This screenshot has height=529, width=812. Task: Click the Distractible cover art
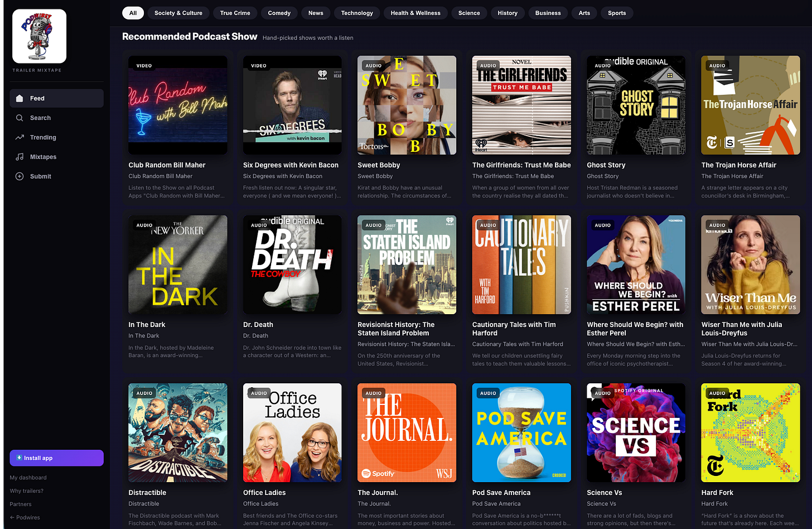(x=178, y=432)
